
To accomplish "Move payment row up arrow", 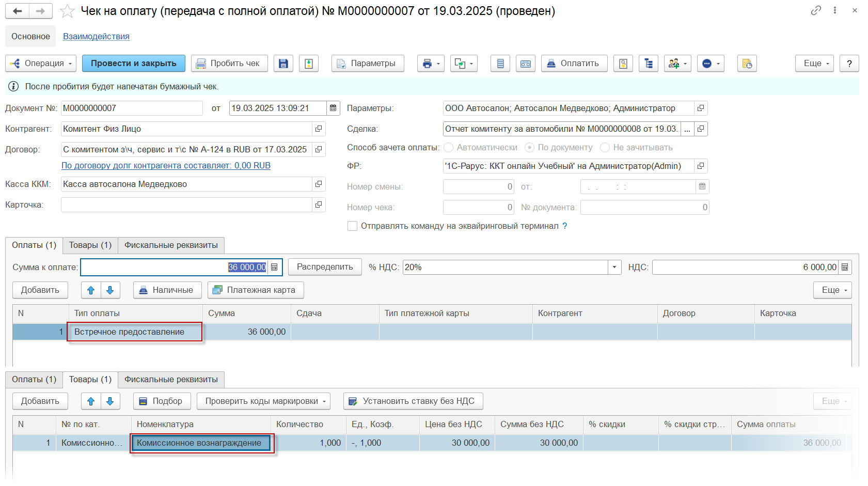I will click(x=91, y=290).
